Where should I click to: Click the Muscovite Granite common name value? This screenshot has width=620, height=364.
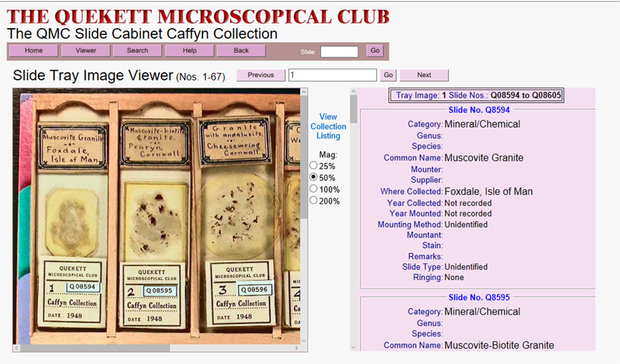(484, 158)
